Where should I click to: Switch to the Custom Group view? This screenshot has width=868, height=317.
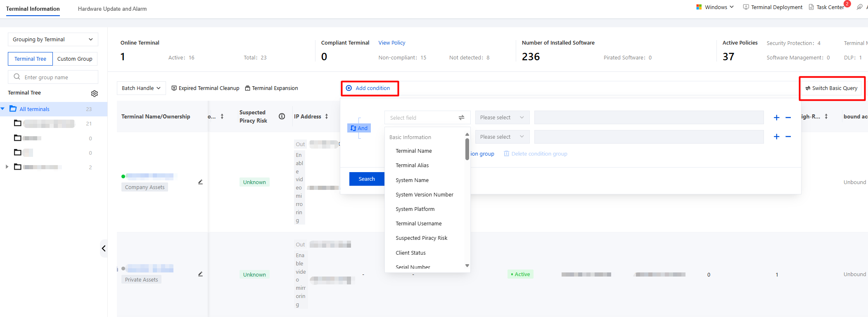tap(75, 59)
